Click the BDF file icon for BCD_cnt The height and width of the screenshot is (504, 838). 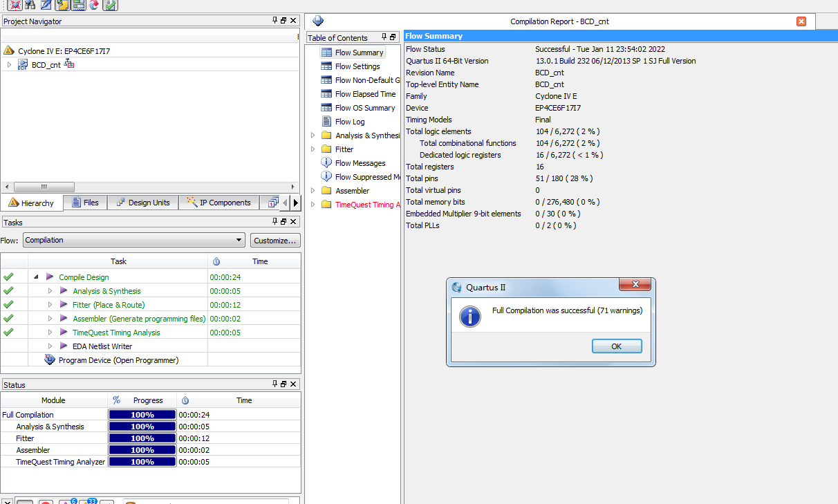(x=23, y=64)
